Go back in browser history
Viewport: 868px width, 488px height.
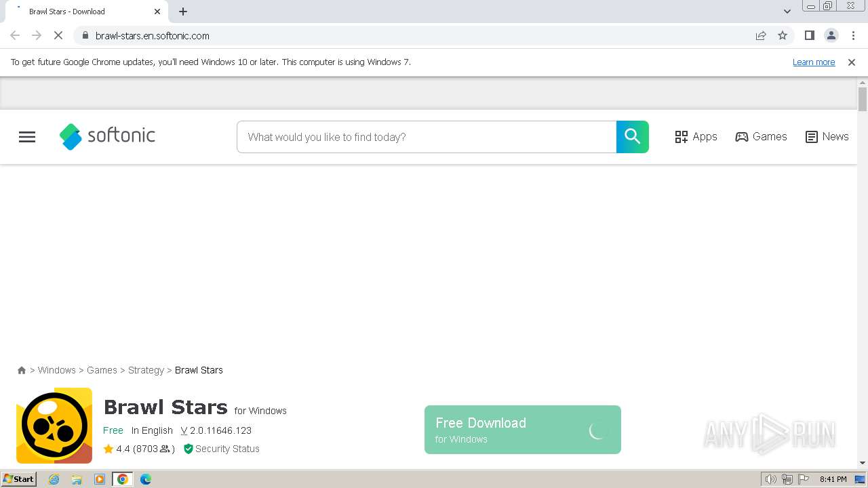(x=15, y=35)
